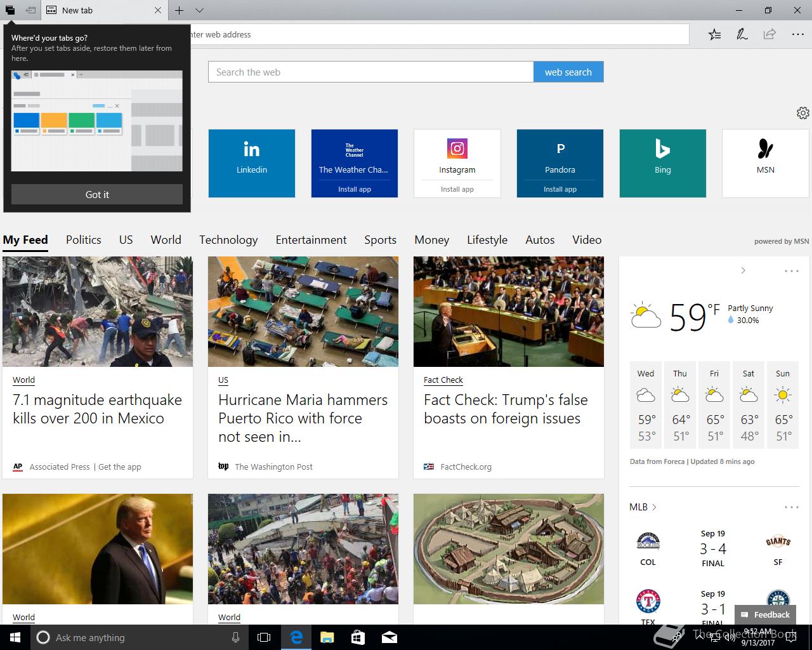This screenshot has height=650, width=812.
Task: Open the Technology tab
Action: 228,240
